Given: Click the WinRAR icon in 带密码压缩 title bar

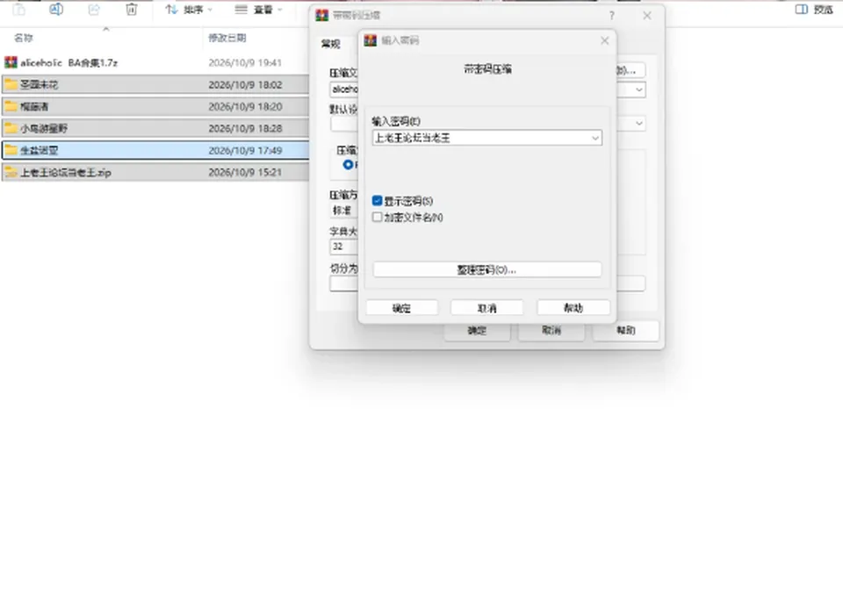Looking at the screenshot, I should 322,16.
